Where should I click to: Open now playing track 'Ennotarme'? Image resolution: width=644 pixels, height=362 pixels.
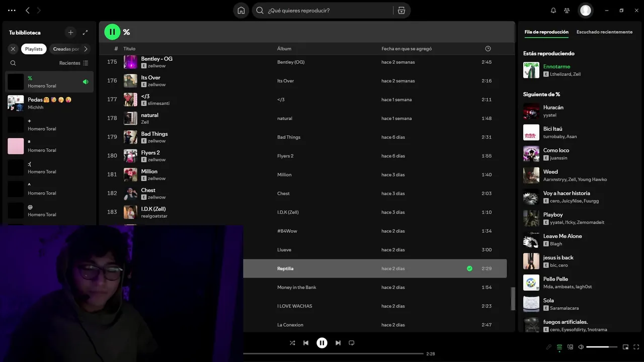click(x=556, y=66)
